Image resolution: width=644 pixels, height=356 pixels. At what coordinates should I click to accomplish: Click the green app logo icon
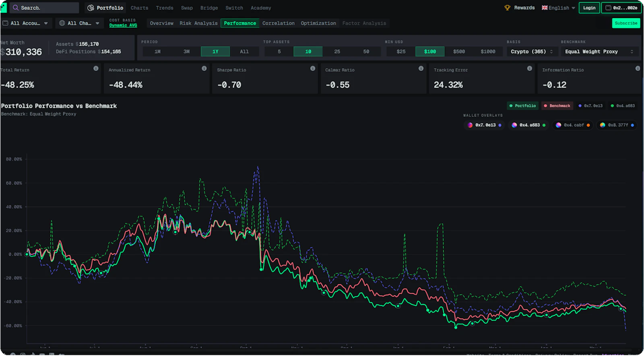coord(3,8)
